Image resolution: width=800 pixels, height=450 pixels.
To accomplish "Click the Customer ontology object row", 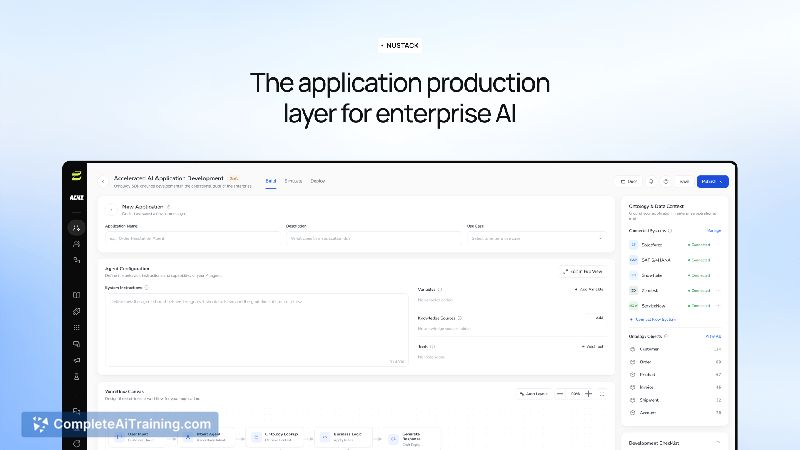I will coord(676,349).
